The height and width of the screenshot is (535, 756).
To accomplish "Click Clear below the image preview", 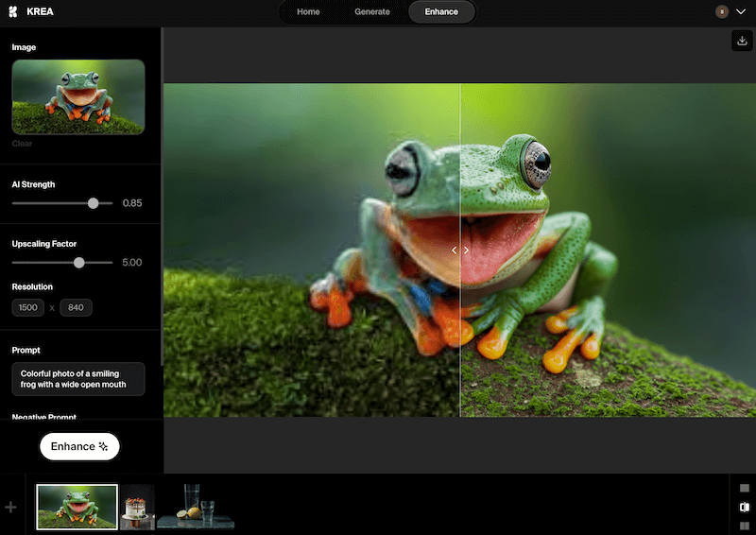I will 22,144.
